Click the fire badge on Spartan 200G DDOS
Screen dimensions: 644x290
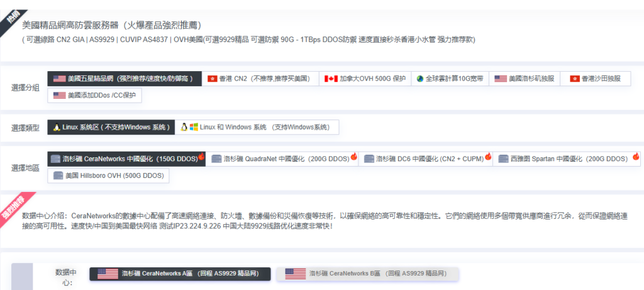[636, 156]
